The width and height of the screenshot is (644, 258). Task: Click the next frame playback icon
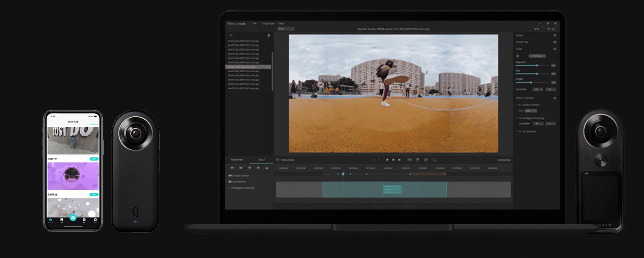pos(399,160)
